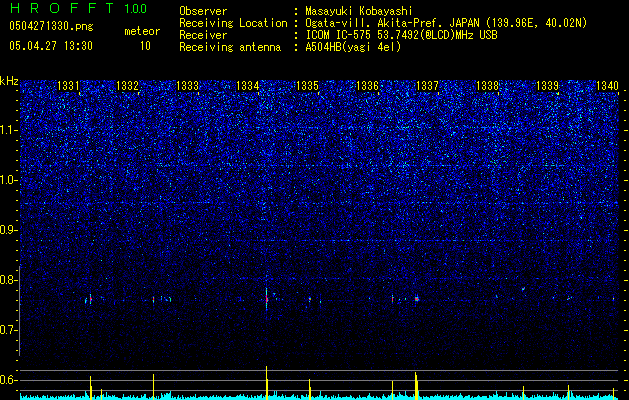Click the kHz axis unit label
The width and height of the screenshot is (629, 400).
pyautogui.click(x=9, y=81)
